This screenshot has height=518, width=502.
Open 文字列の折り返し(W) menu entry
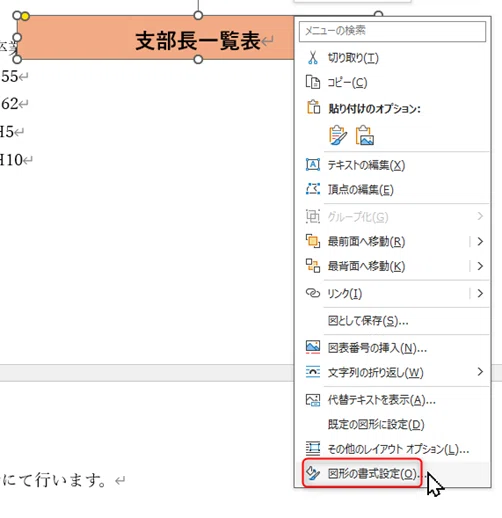(375, 372)
